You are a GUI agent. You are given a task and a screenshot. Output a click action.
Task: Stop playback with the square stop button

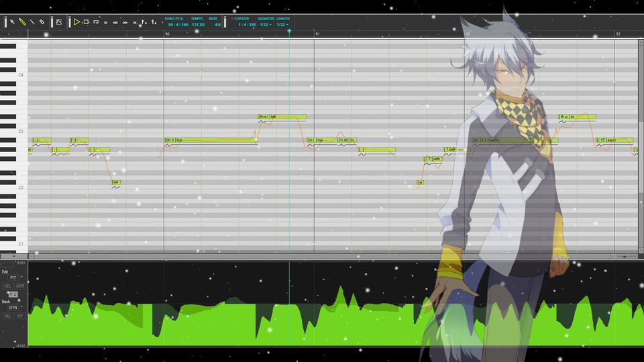(x=86, y=21)
